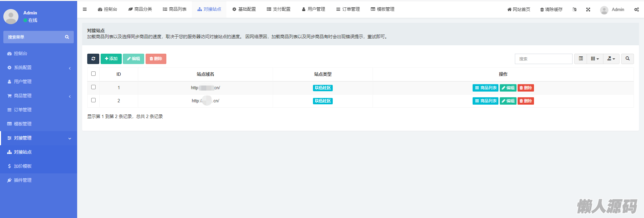Check the checkbox for row ID 2

pos(94,100)
